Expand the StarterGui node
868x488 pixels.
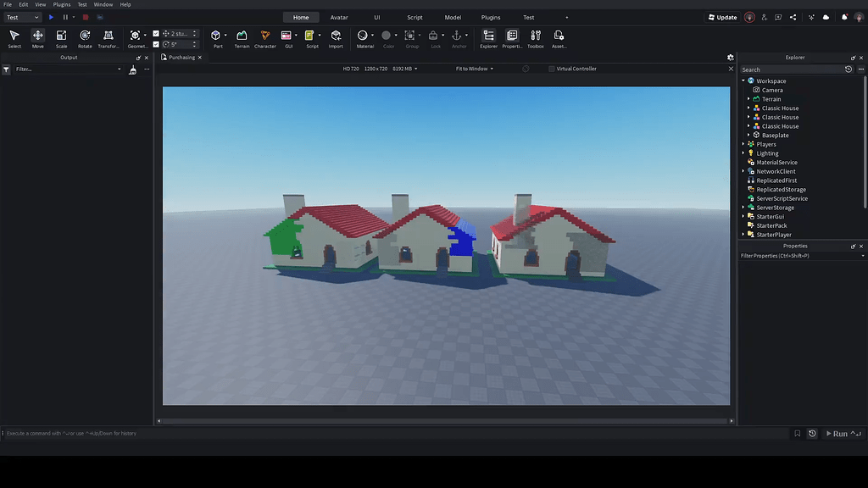[743, 216]
